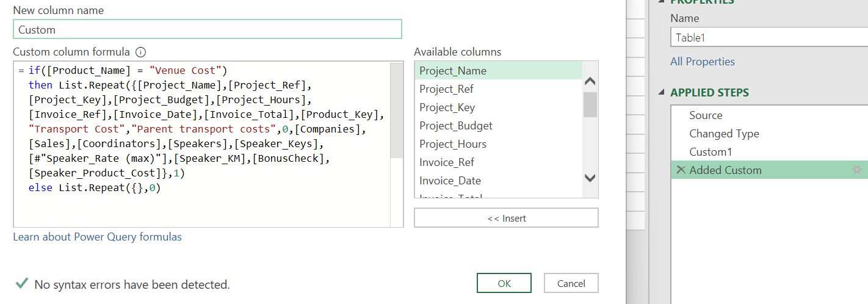Select Project_Budget in Available columns
This screenshot has width=868, height=304.
click(x=498, y=126)
